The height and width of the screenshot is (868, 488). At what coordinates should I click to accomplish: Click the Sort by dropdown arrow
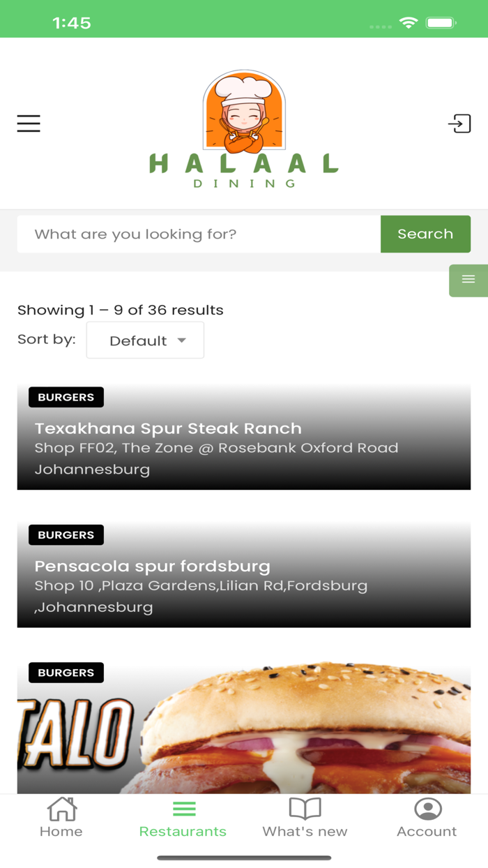(182, 341)
